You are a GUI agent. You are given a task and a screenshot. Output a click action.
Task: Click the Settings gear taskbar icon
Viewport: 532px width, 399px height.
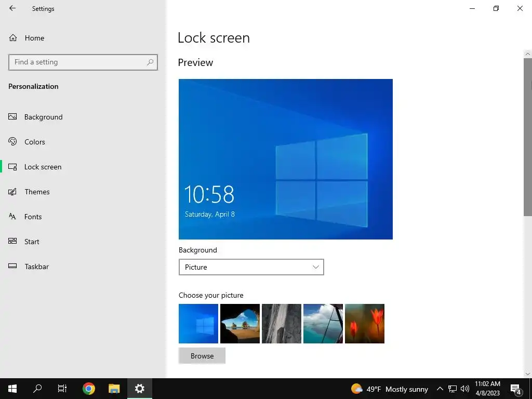(x=139, y=389)
